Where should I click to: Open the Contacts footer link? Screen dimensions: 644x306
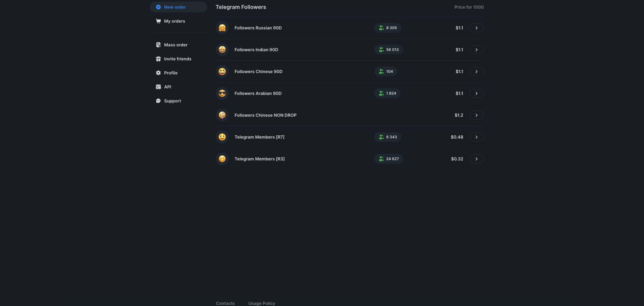coord(225,303)
